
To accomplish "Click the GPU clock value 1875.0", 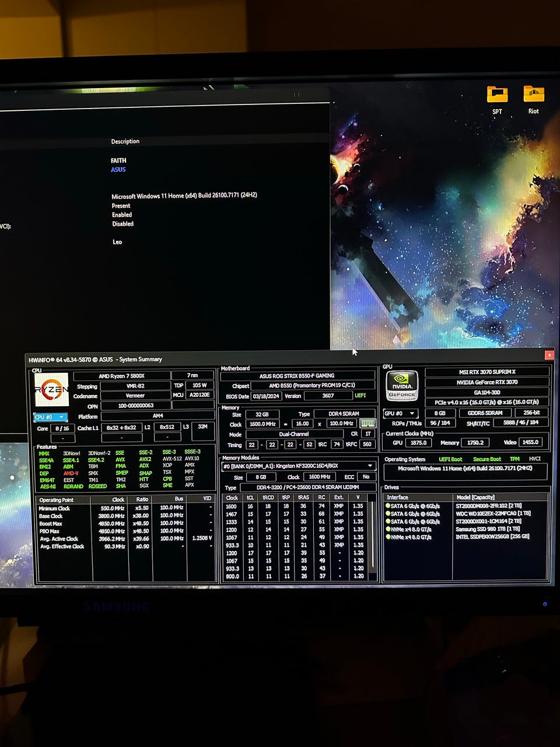I will pos(418,442).
